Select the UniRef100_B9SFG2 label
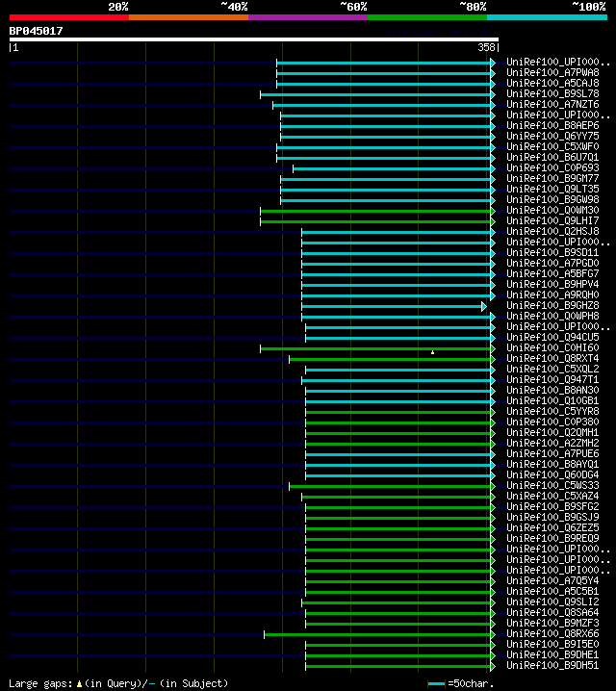 552,506
